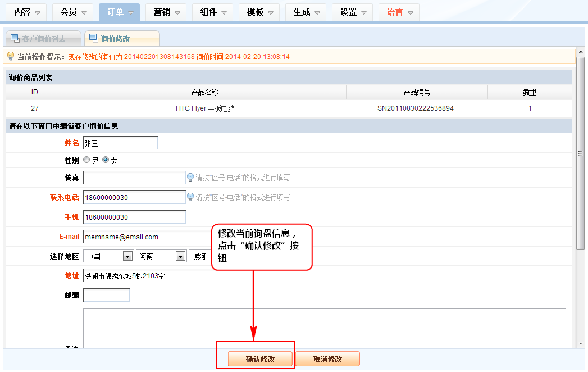Image resolution: width=588 pixels, height=372 pixels.
Task: Click the monitor icon on 客户询价列表 tab
Action: tap(15, 38)
